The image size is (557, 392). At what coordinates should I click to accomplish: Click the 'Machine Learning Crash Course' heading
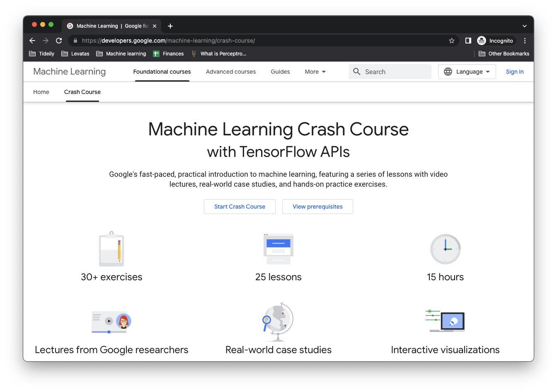tap(278, 129)
